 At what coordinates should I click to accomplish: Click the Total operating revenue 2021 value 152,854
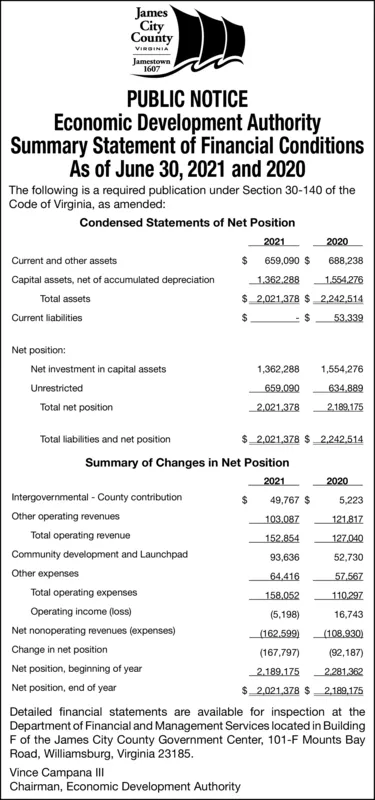[x=282, y=538]
